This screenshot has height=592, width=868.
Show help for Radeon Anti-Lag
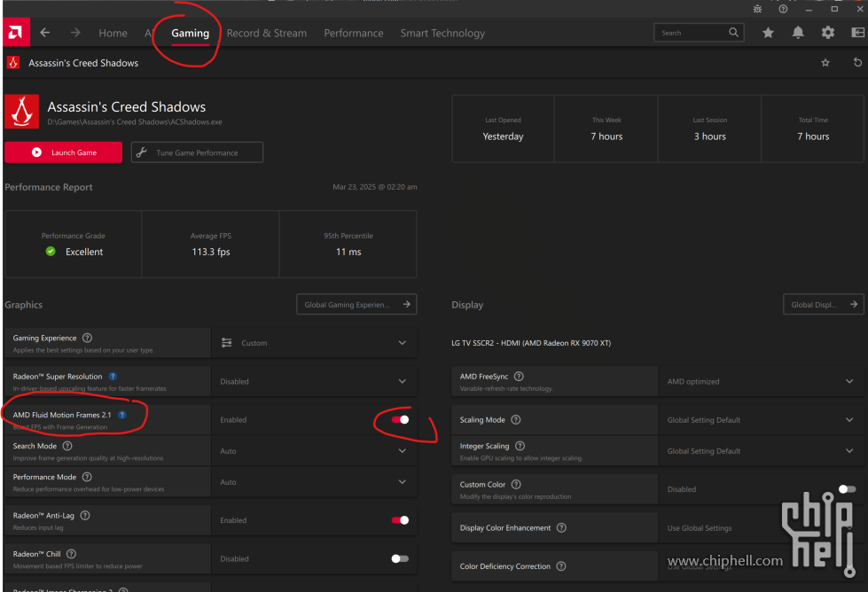pyautogui.click(x=85, y=515)
